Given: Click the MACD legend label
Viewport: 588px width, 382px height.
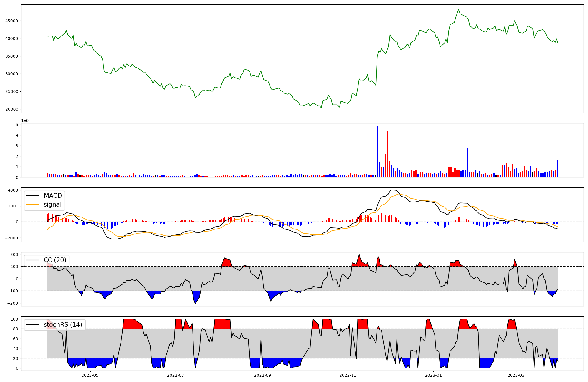Looking at the screenshot, I should [x=53, y=196].
